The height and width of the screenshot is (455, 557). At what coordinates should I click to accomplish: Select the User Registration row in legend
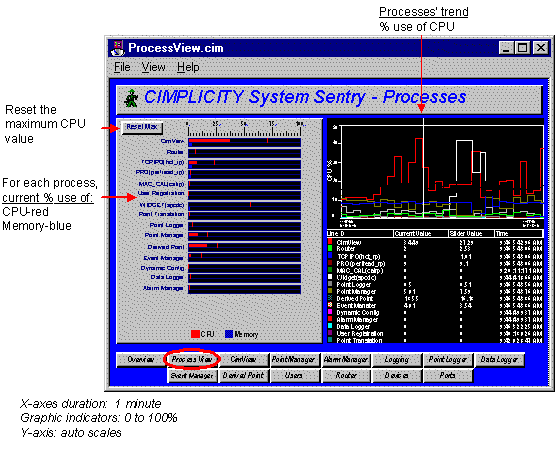click(x=435, y=334)
